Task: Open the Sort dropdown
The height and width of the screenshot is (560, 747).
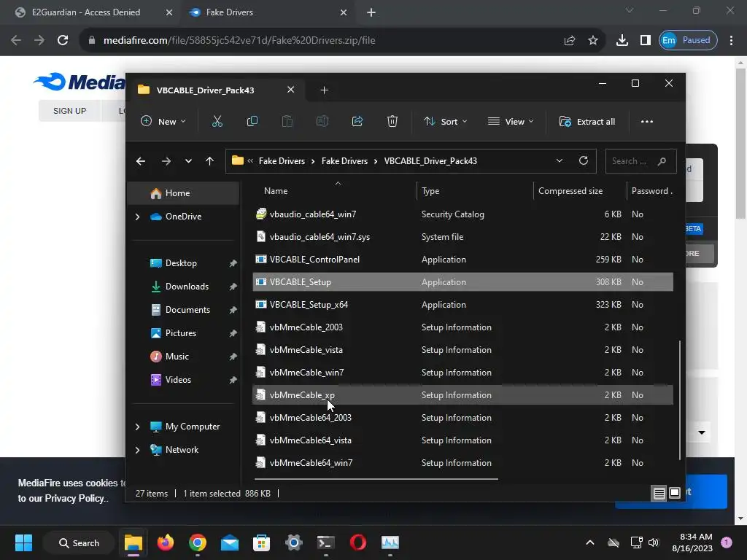Action: [446, 122]
